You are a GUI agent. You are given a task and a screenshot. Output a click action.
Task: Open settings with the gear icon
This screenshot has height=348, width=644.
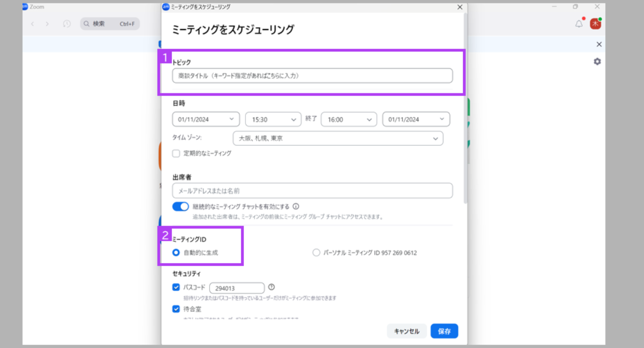point(597,62)
